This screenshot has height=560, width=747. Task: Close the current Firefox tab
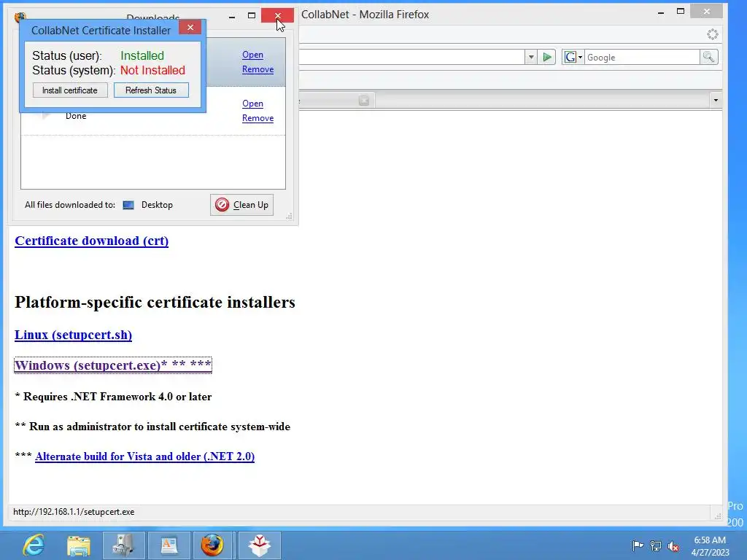coord(364,100)
